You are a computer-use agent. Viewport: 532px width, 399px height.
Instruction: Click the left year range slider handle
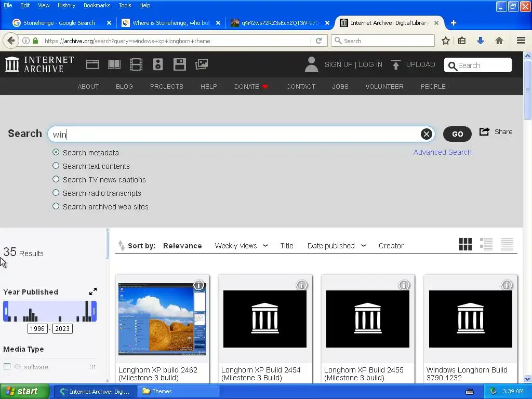click(x=6, y=311)
